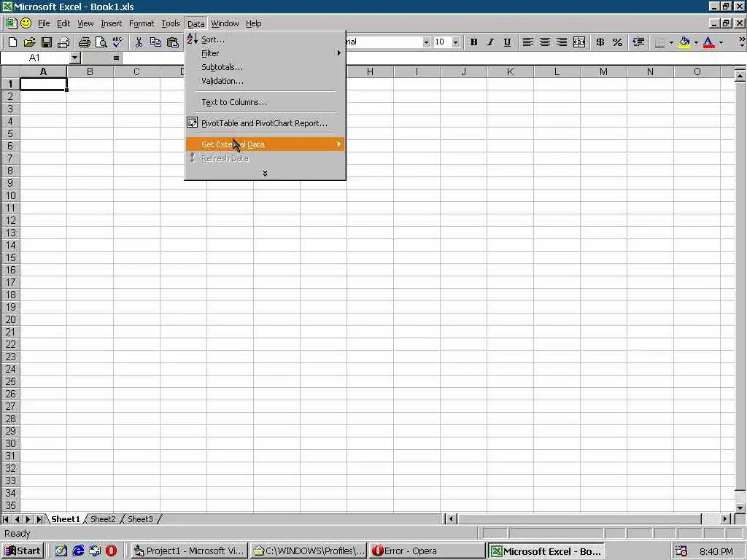This screenshot has width=747, height=560.
Task: Jump to last sheet tab with scroll button
Action: click(x=39, y=519)
